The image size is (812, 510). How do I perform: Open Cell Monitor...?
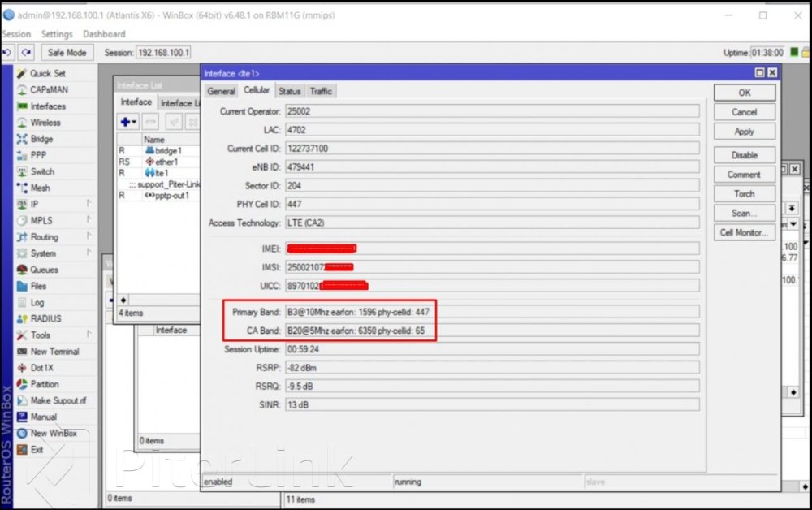pyautogui.click(x=744, y=232)
